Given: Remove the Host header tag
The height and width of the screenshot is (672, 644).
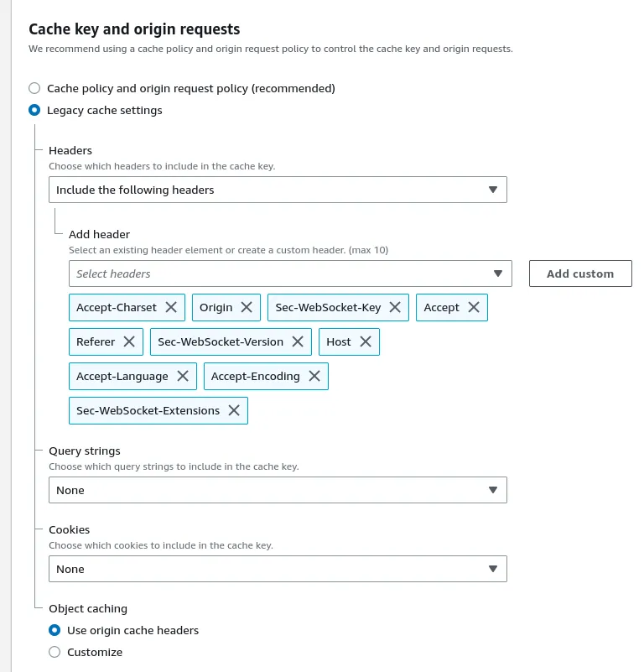Looking at the screenshot, I should [x=366, y=342].
